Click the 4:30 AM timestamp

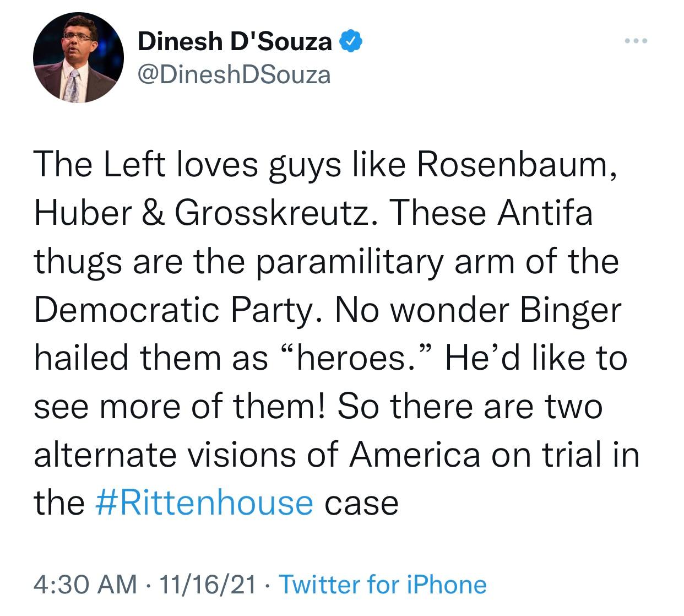(85, 585)
